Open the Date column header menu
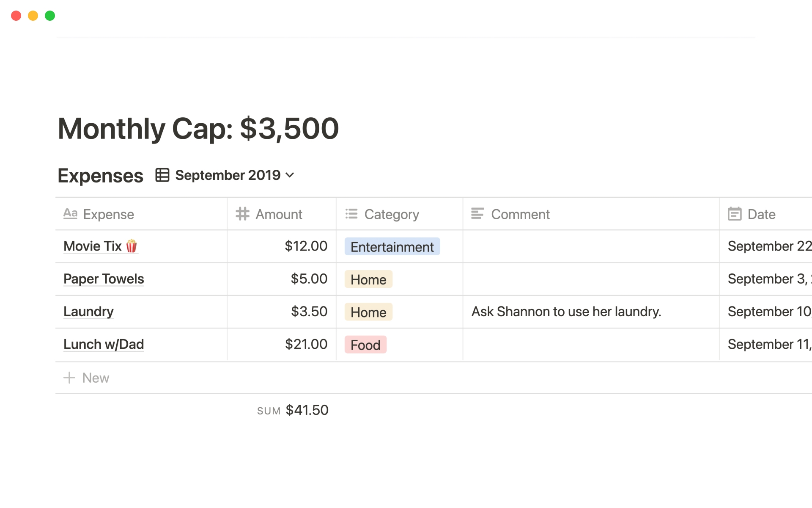The height and width of the screenshot is (508, 812). 761,214
